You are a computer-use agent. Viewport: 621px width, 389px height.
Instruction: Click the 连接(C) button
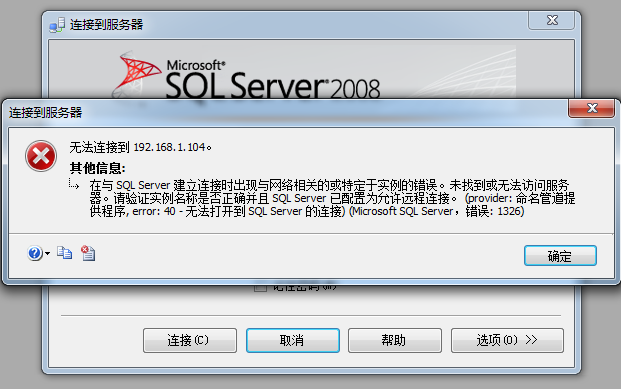point(190,340)
